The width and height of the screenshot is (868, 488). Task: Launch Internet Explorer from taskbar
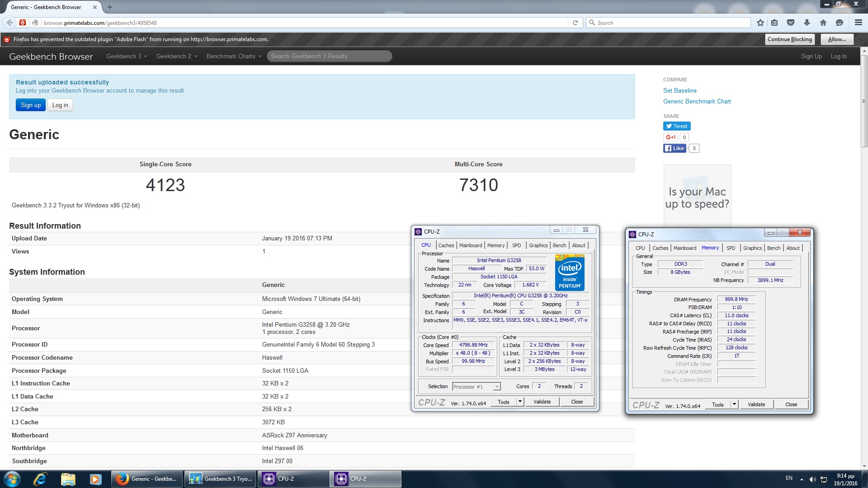40,479
